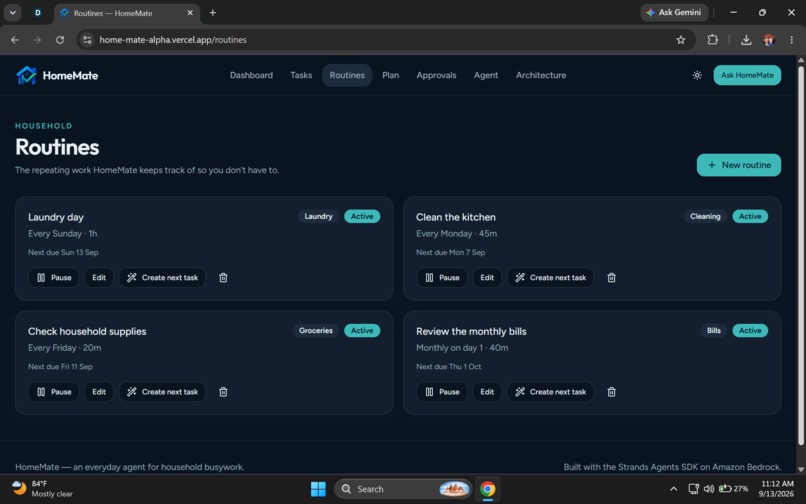Reload the page
This screenshot has height=504, width=806.
coord(60,40)
